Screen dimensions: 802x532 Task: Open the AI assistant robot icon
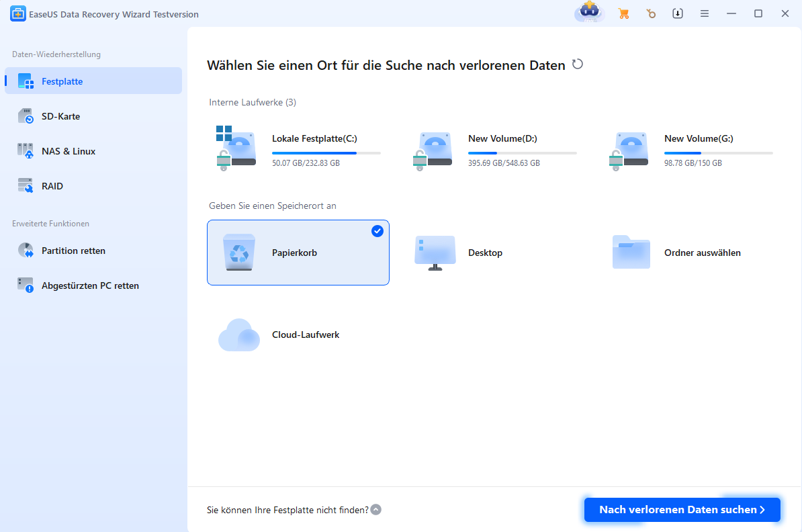[x=590, y=12]
